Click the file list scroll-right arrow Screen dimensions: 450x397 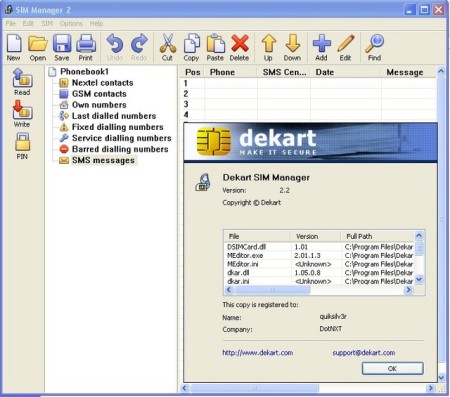(409, 290)
